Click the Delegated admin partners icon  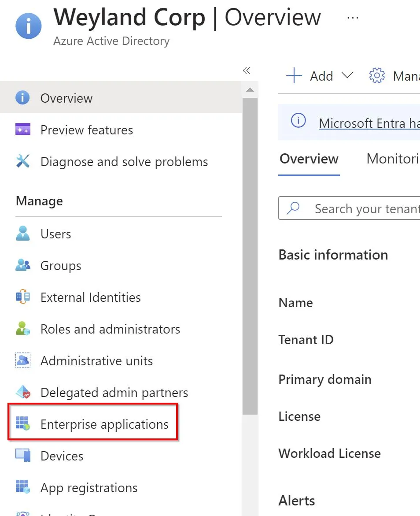pyautogui.click(x=23, y=392)
